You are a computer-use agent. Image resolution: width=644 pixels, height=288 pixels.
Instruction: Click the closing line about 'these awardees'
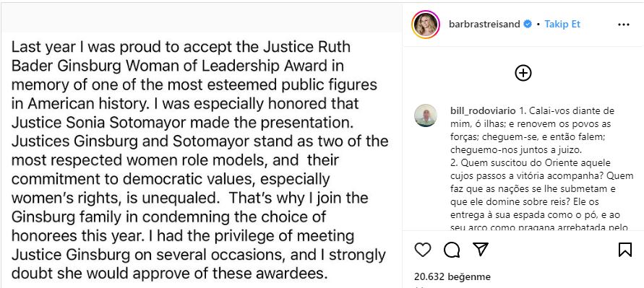point(169,273)
